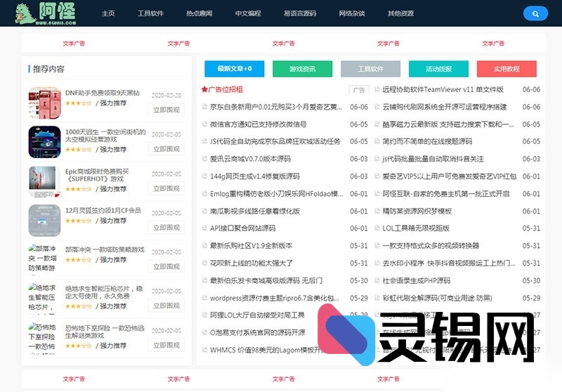Open JS代码全自动完成京东品牌狂欢城 article

pos(275,141)
